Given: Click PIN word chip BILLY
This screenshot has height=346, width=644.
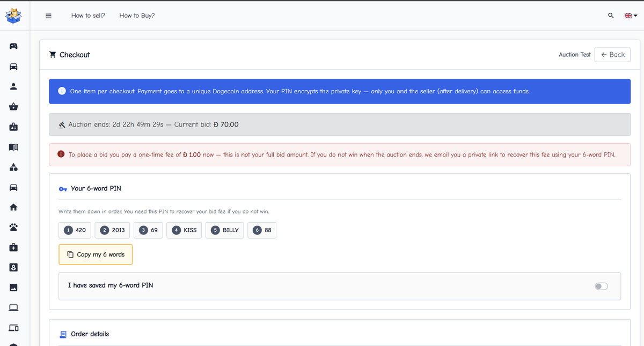Looking at the screenshot, I should (x=225, y=230).
